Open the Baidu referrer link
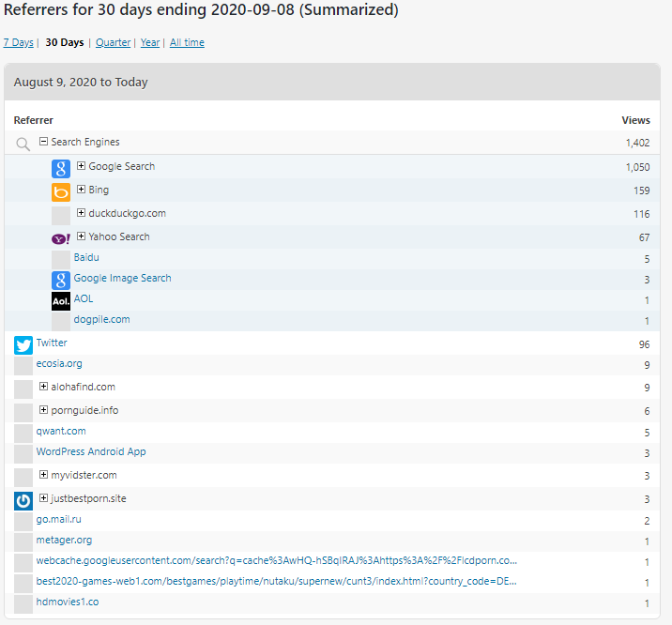672x625 pixels. (86, 257)
